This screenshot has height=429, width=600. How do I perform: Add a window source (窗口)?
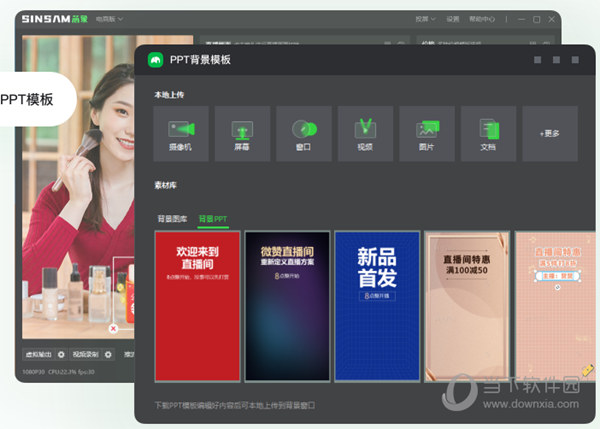pyautogui.click(x=304, y=134)
